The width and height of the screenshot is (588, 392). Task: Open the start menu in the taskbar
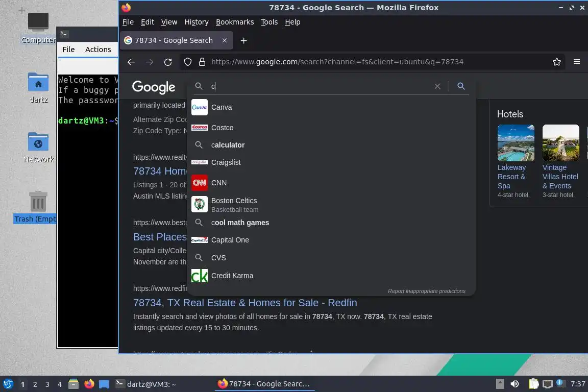point(8,384)
